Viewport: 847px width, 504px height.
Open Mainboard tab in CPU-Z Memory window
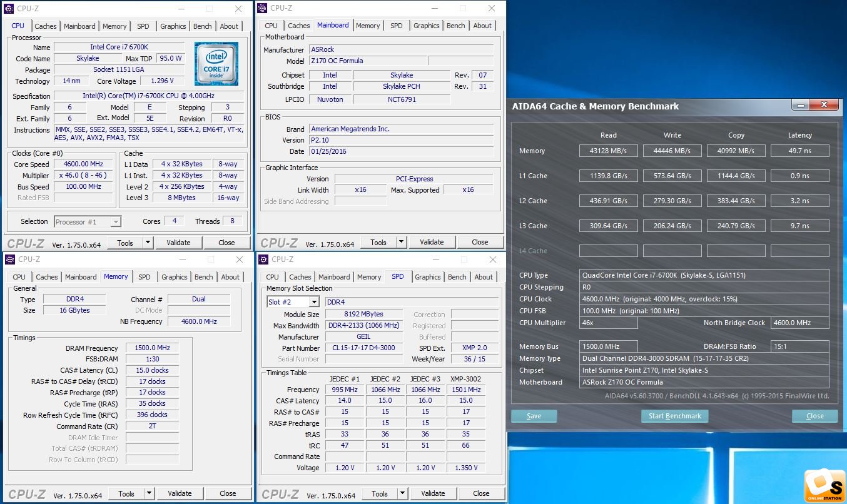point(81,277)
